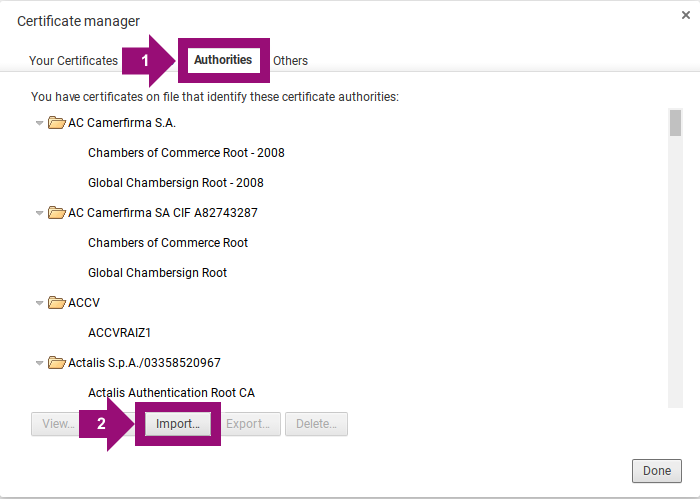This screenshot has width=700, height=499.
Task: Select Global Chambersign Root - 2008 certificate
Action: (175, 183)
